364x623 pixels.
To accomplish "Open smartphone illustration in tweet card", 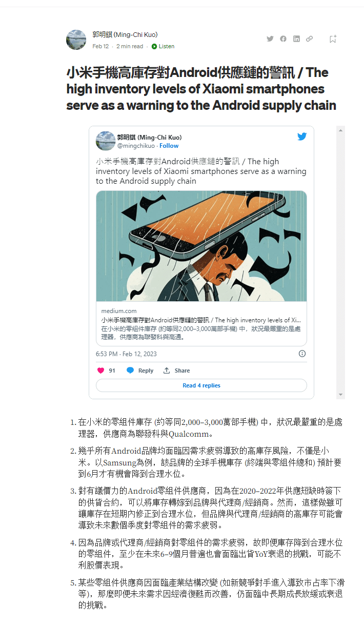I will 201,246.
